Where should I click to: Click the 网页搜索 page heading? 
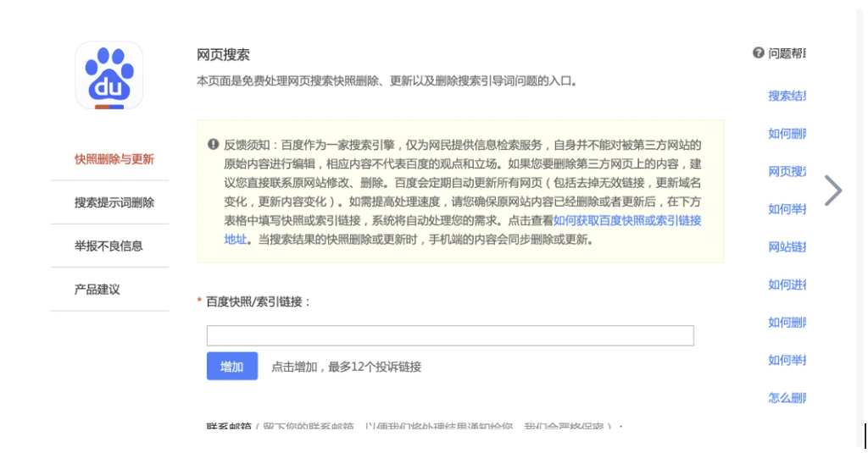coord(223,55)
